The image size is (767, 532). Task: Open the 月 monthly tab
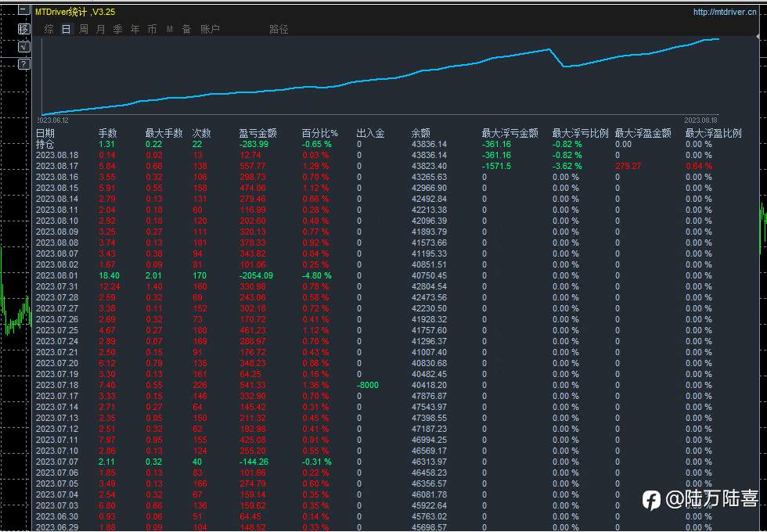pyautogui.click(x=101, y=30)
